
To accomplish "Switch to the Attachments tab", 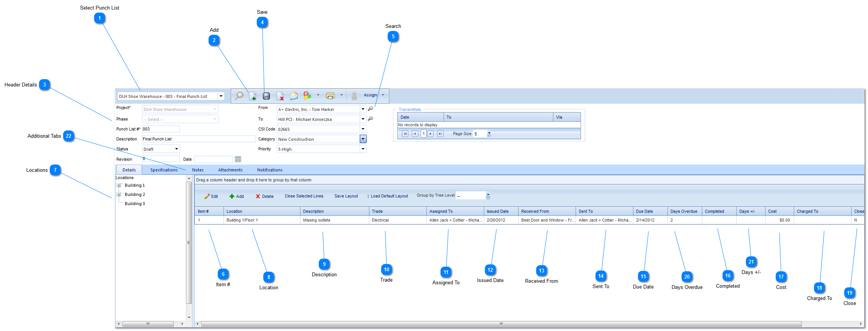I will point(230,170).
